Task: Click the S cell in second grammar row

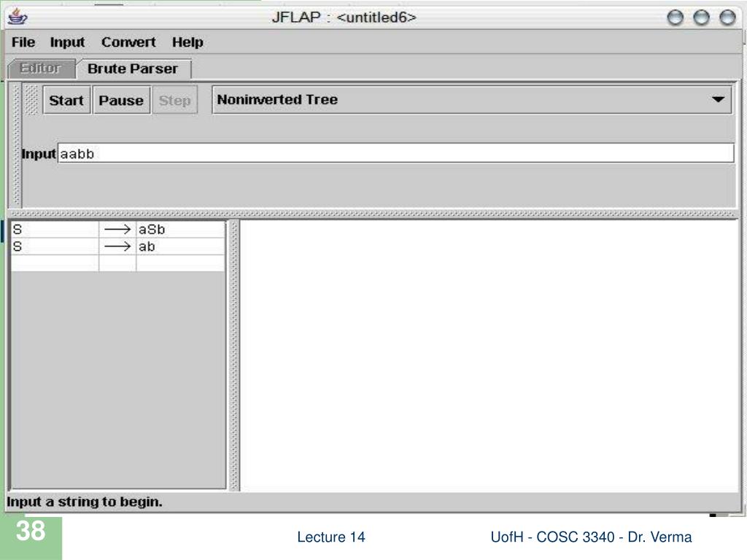Action: [54, 246]
